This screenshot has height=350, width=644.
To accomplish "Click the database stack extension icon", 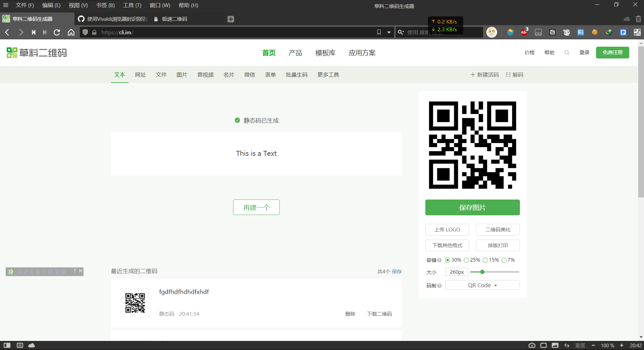I will click(552, 32).
